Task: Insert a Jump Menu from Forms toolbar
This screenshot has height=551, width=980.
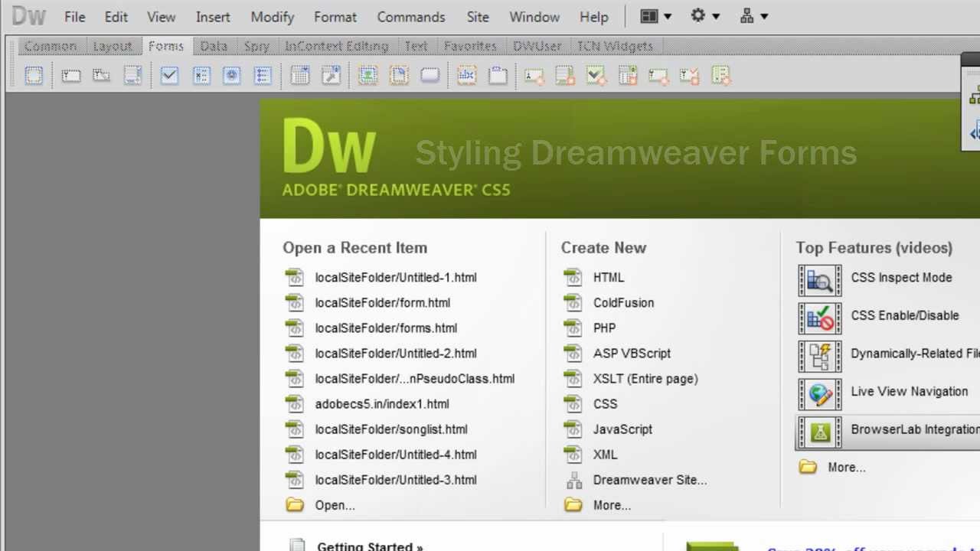Action: 331,75
